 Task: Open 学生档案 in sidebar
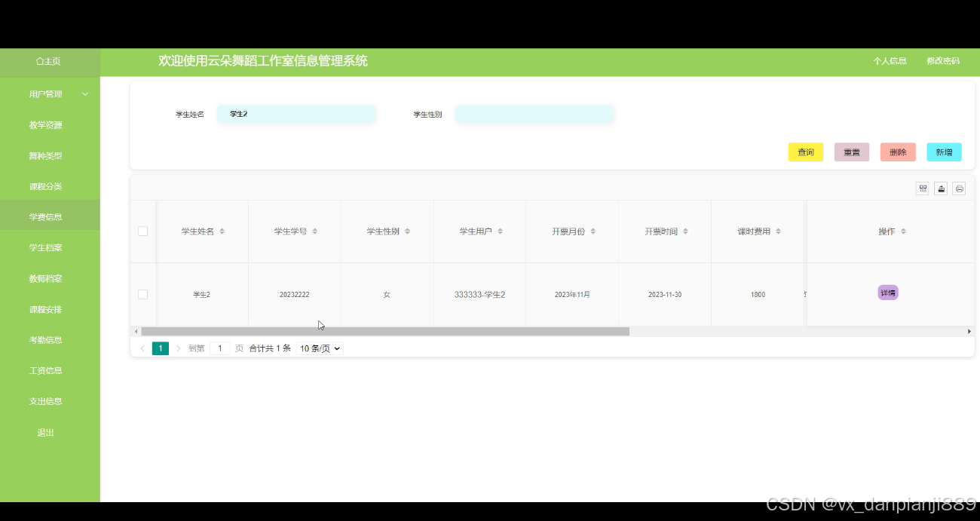point(46,248)
